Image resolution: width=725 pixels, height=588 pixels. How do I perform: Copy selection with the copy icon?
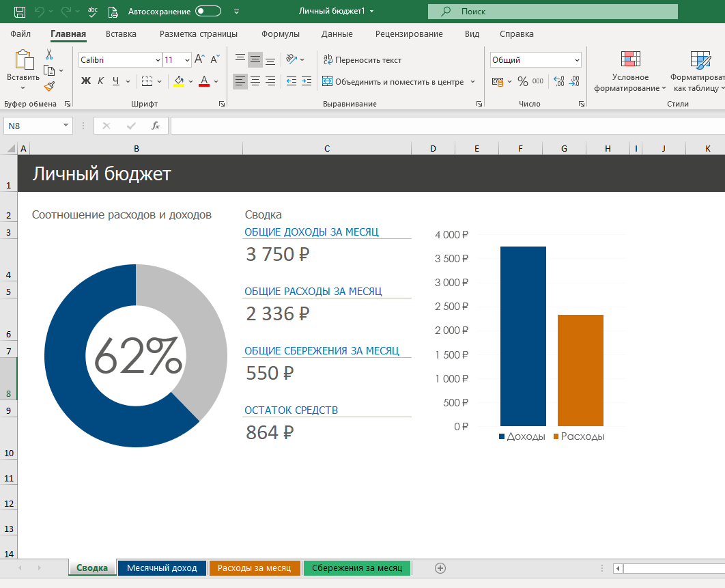49,70
